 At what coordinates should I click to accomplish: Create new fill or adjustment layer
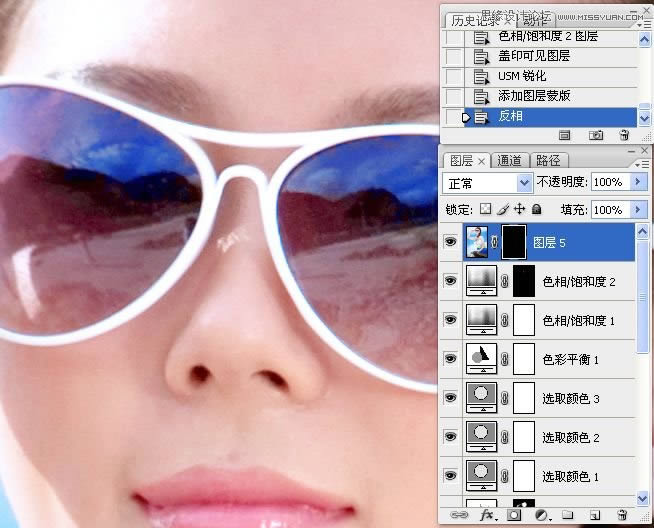coord(541,515)
